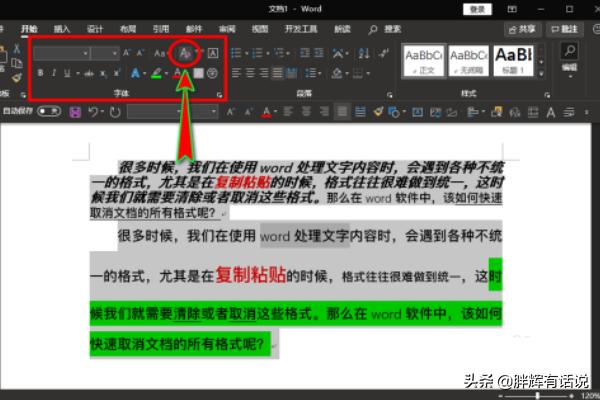Apply the green text highlight color
600x400 pixels.
157,73
